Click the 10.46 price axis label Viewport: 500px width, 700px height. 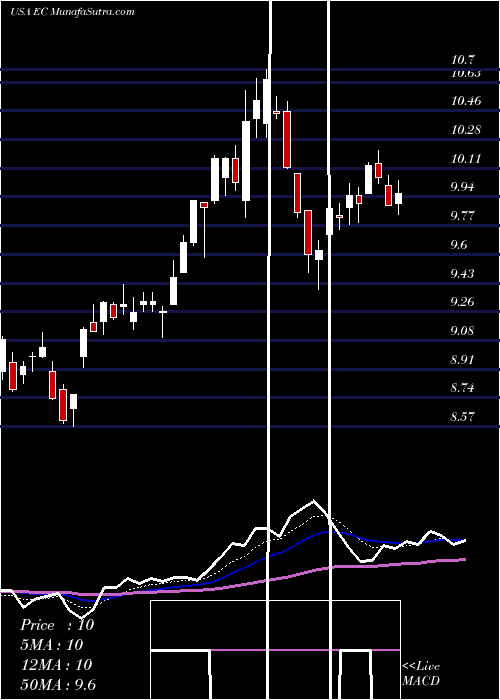[x=466, y=101]
